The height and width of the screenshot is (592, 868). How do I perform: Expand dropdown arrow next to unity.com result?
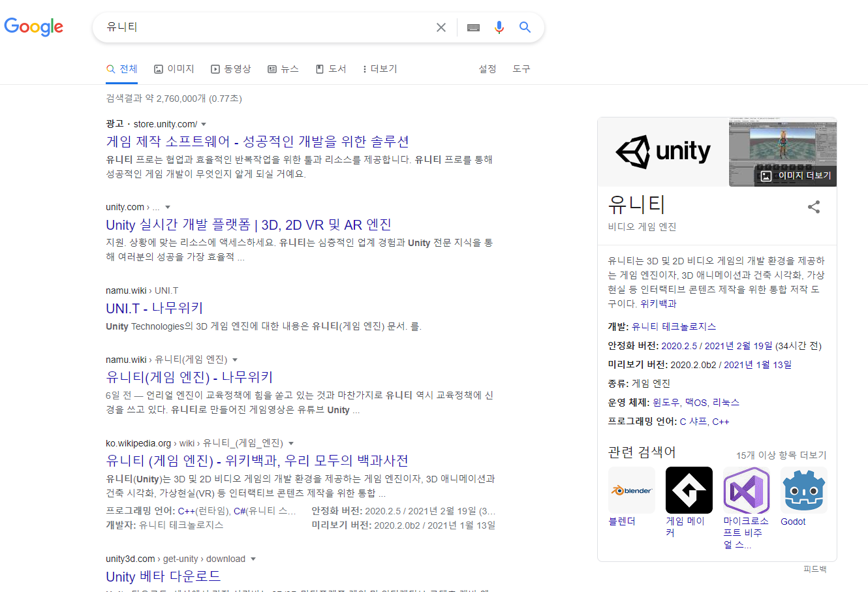(168, 207)
